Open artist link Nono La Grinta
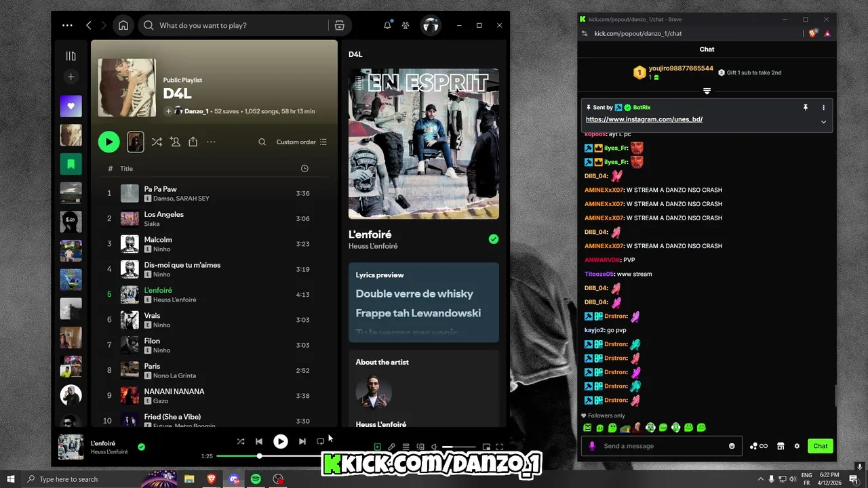The height and width of the screenshot is (488, 868). click(x=174, y=375)
